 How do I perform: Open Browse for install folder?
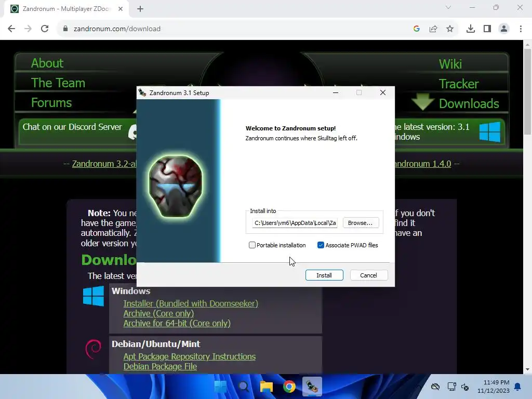361,223
